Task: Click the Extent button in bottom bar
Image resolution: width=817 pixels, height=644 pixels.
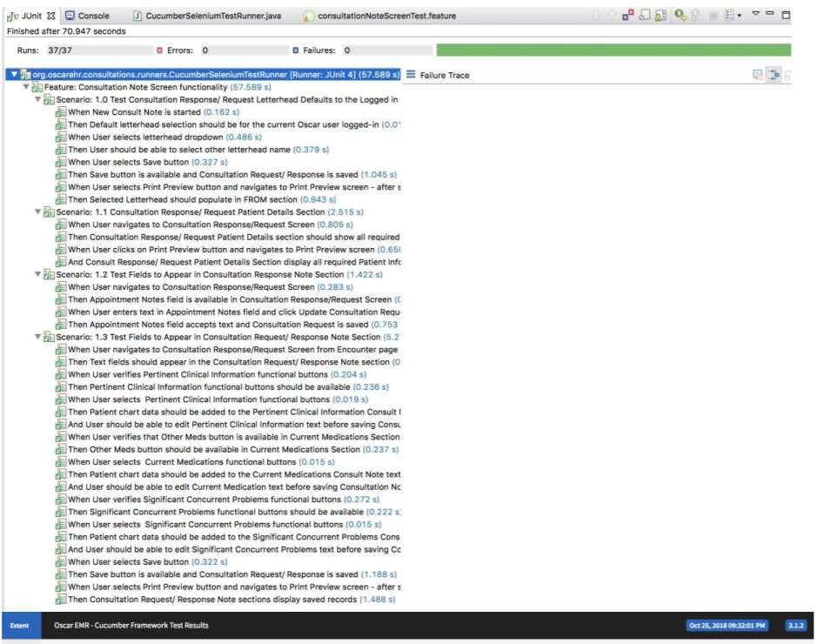Action: 19,626
